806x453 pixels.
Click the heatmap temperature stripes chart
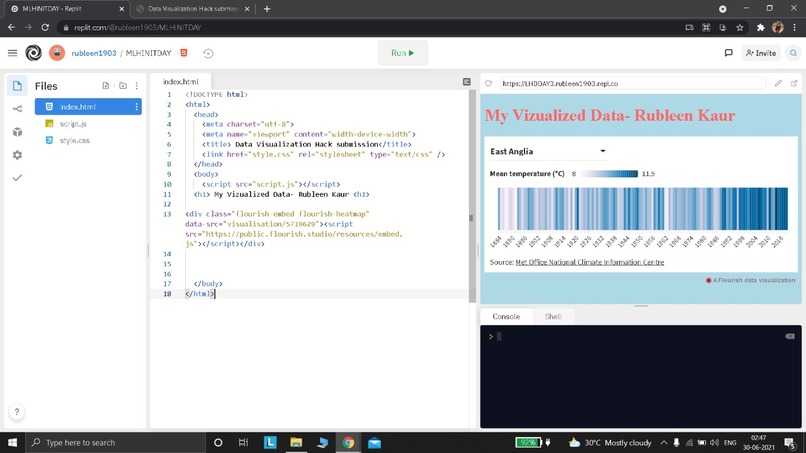tap(643, 209)
